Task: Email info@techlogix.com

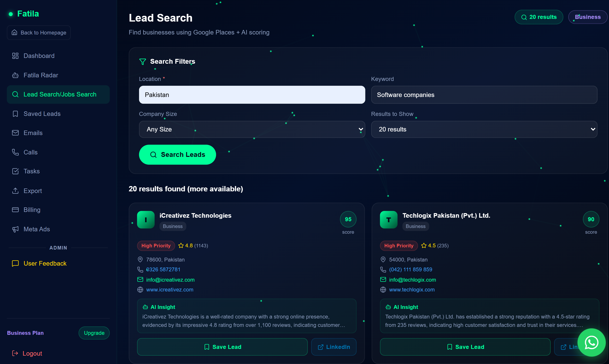Action: click(413, 280)
